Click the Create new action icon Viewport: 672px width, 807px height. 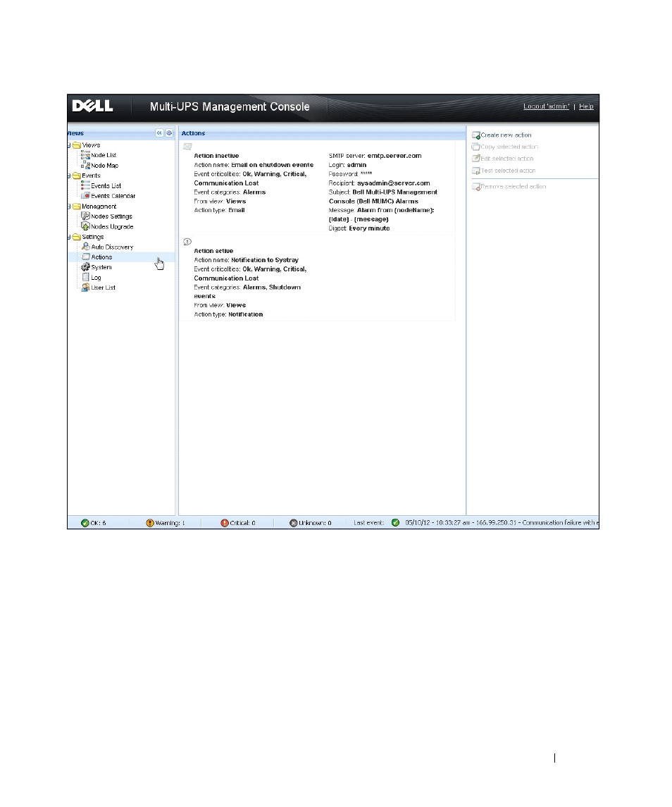[476, 135]
